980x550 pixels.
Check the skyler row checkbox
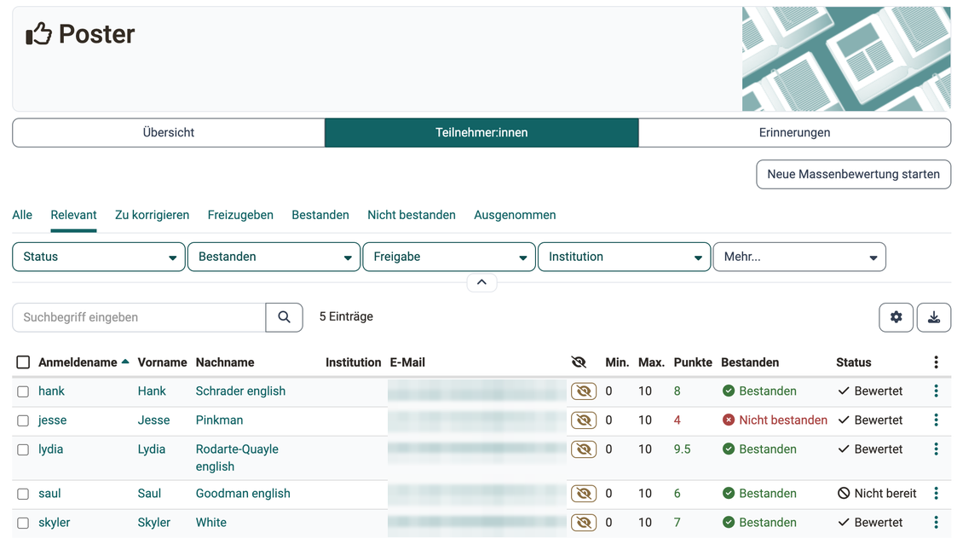23,523
